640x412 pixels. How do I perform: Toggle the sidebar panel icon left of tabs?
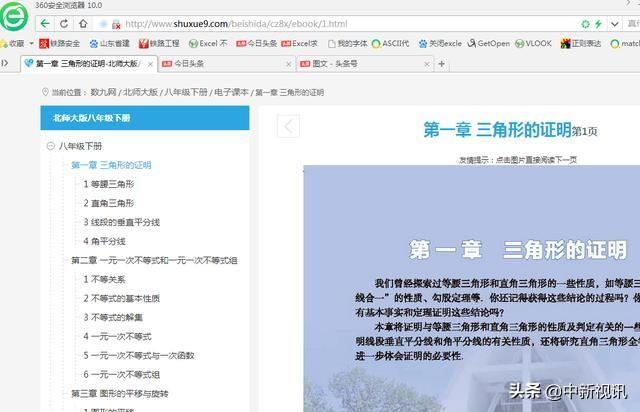5,63
